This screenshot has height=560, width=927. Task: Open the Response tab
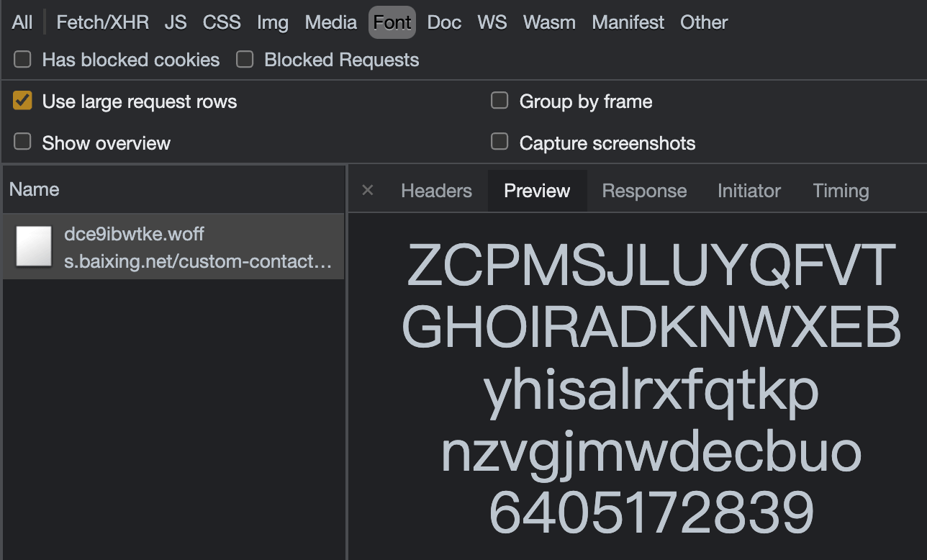[x=644, y=191]
